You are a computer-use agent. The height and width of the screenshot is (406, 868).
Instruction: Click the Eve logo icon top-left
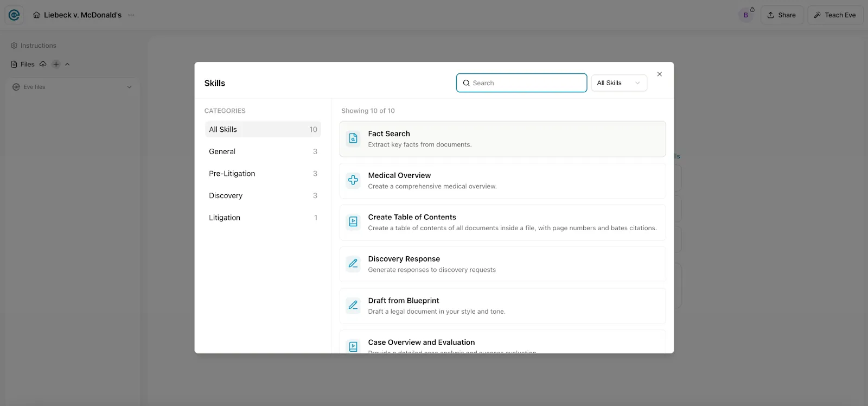point(14,15)
